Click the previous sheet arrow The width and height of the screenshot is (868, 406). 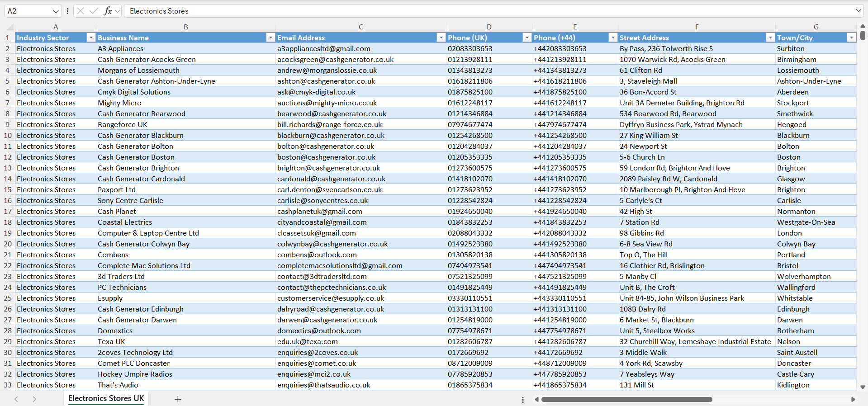tap(16, 399)
